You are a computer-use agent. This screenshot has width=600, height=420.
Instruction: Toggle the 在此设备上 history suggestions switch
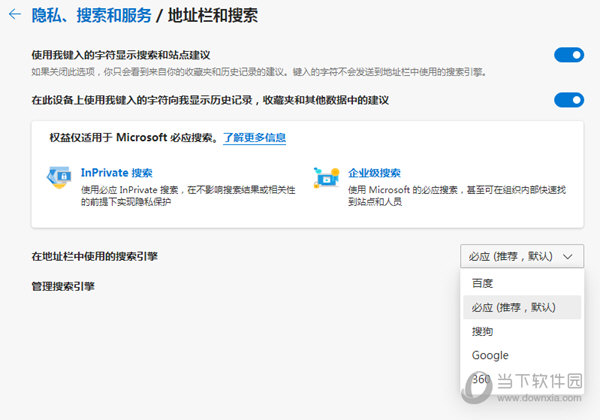coord(569,100)
